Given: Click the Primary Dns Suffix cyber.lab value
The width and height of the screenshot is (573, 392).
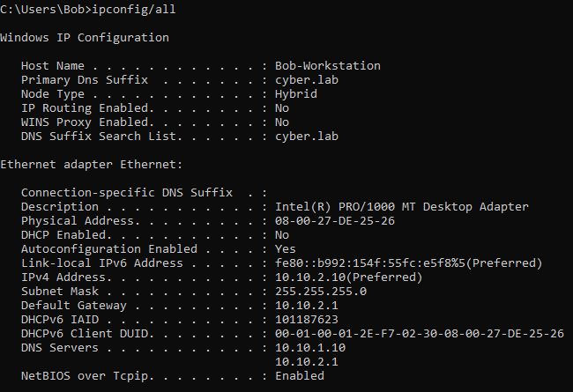Looking at the screenshot, I should (x=307, y=80).
